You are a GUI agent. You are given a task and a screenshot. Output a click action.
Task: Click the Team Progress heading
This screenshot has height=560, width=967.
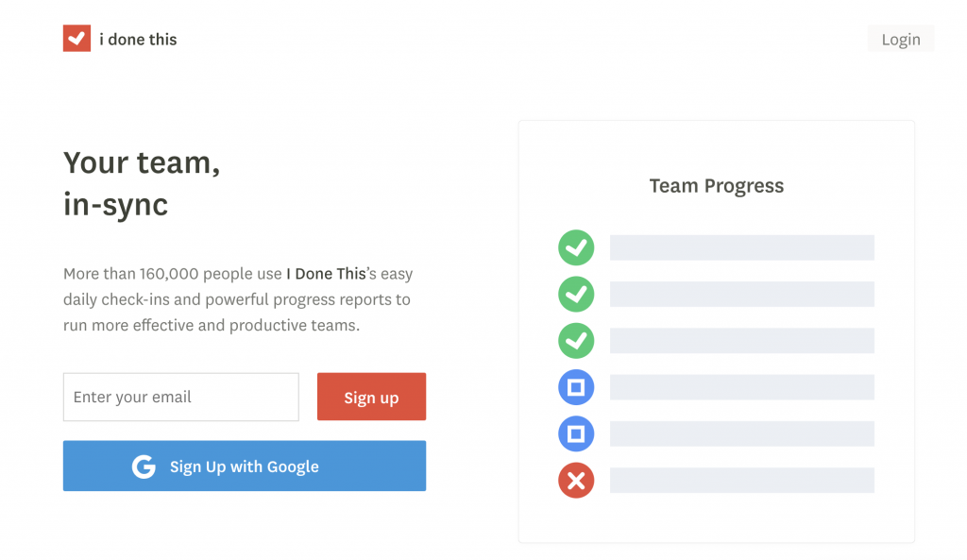click(716, 186)
